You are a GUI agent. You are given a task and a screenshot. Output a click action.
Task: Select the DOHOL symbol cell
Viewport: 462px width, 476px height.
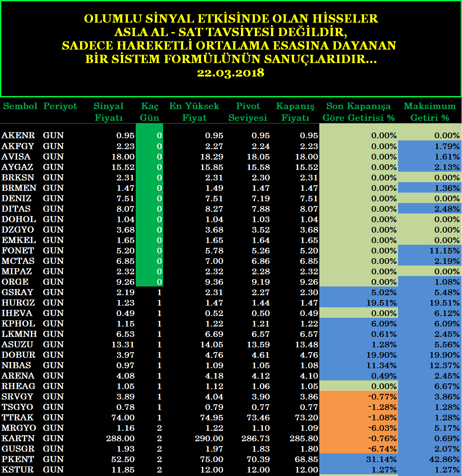pyautogui.click(x=19, y=219)
